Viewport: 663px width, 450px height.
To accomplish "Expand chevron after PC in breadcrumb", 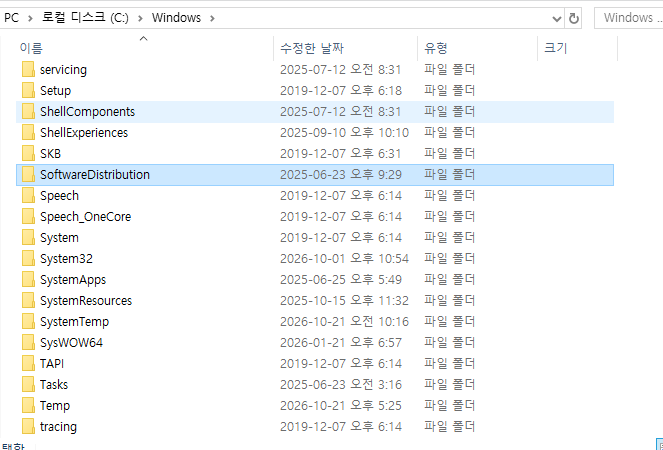I will pyautogui.click(x=30, y=18).
